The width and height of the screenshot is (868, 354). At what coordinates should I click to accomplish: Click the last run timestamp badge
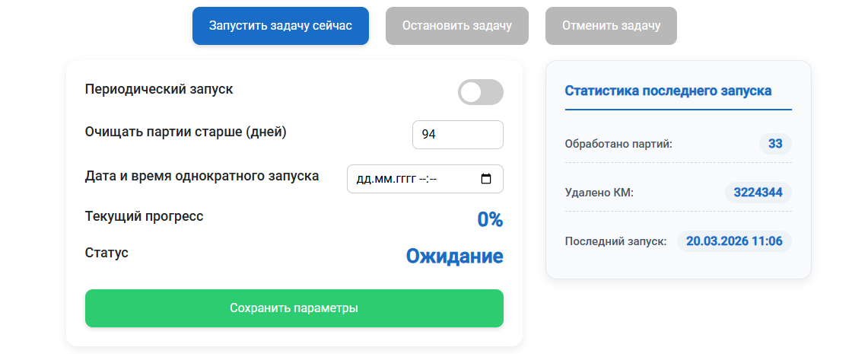tap(734, 241)
